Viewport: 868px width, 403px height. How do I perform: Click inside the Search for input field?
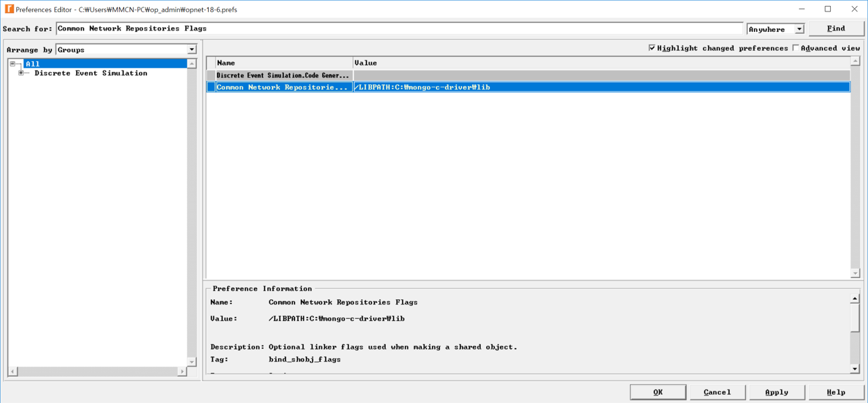point(271,28)
